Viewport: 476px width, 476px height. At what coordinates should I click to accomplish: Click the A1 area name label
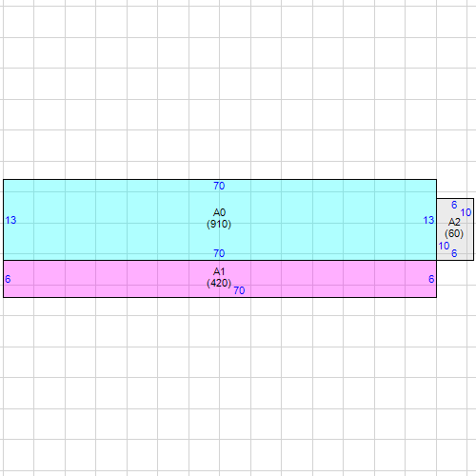pyautogui.click(x=219, y=271)
